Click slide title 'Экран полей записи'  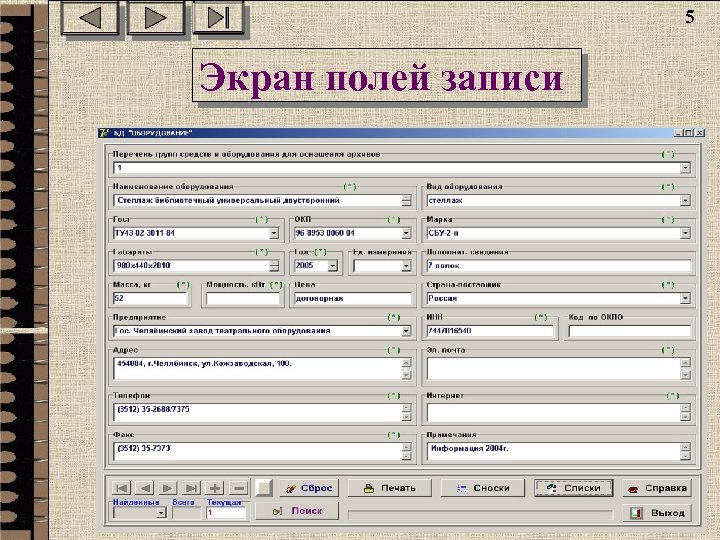point(381,77)
